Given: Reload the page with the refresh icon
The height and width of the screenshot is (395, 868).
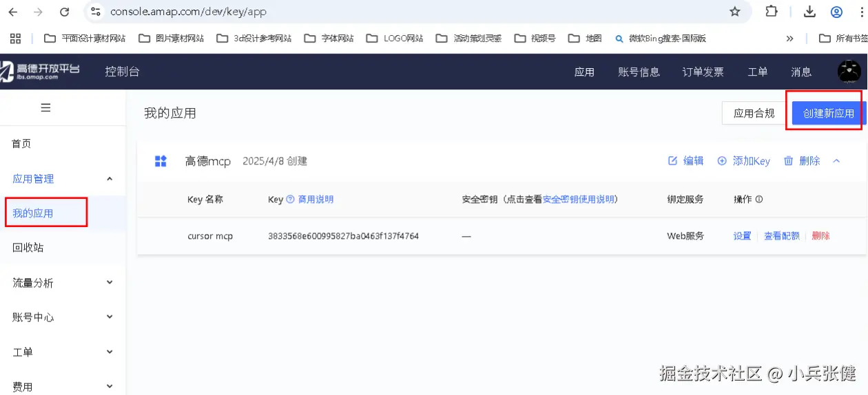Looking at the screenshot, I should tap(64, 12).
